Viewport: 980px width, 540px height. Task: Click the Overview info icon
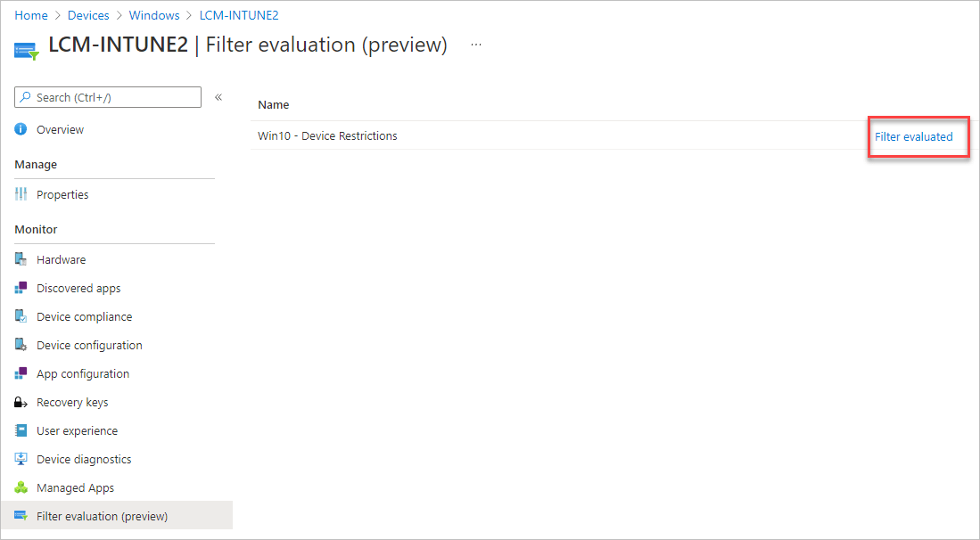click(21, 129)
